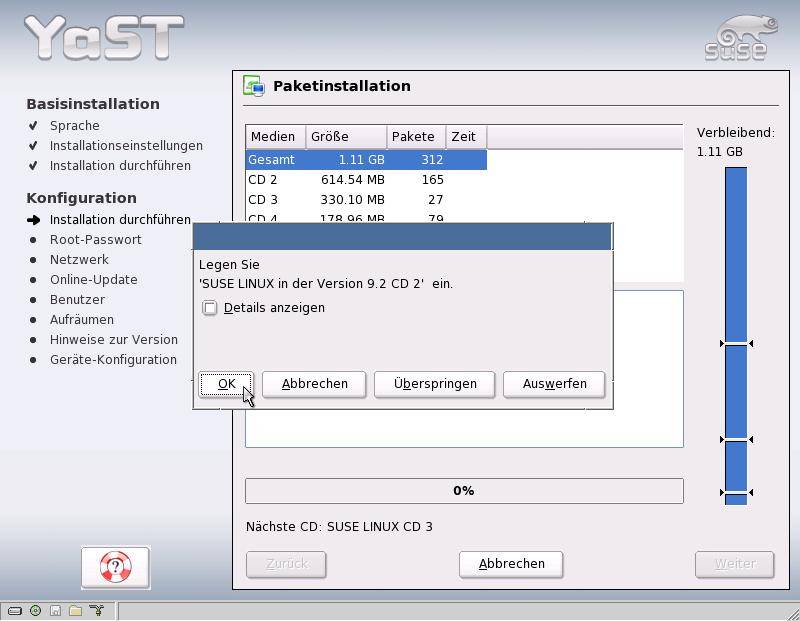Click the floppy disk status icon
The height and width of the screenshot is (621, 800).
coord(55,610)
